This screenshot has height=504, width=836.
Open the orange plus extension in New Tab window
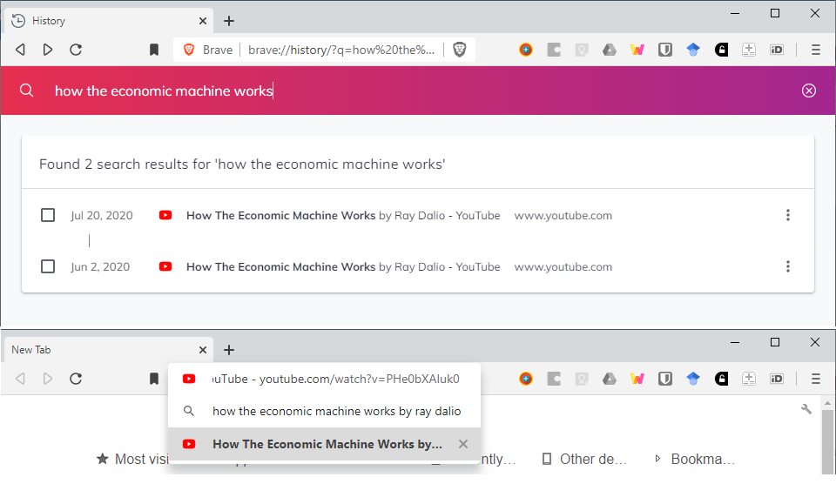coord(526,379)
